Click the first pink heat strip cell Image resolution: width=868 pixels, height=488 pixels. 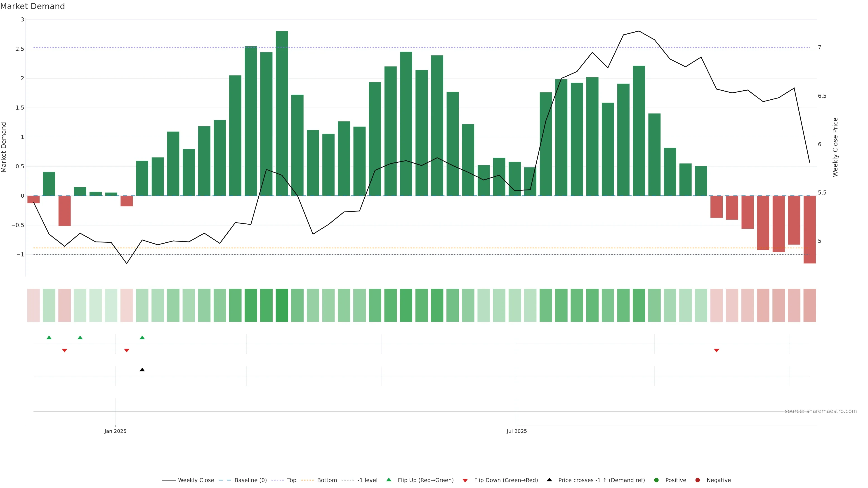point(33,305)
